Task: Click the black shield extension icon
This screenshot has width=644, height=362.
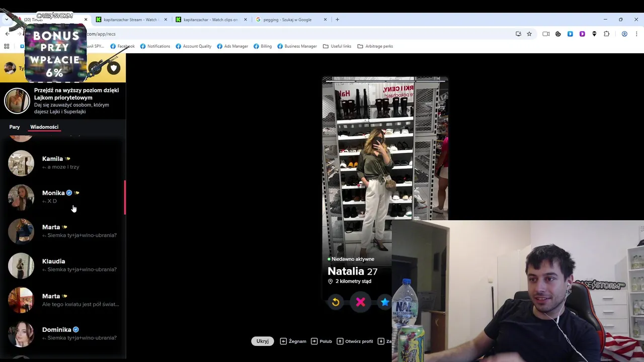Action: [x=594, y=34]
